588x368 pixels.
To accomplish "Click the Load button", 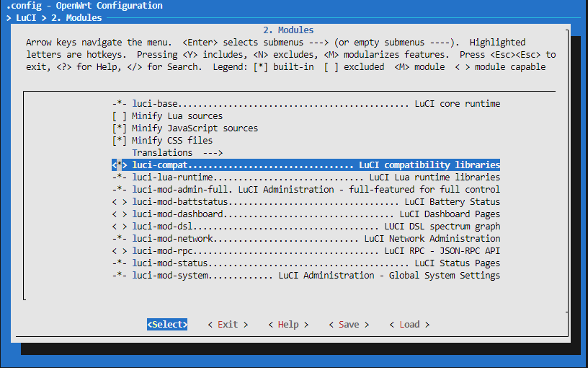I will tap(409, 325).
